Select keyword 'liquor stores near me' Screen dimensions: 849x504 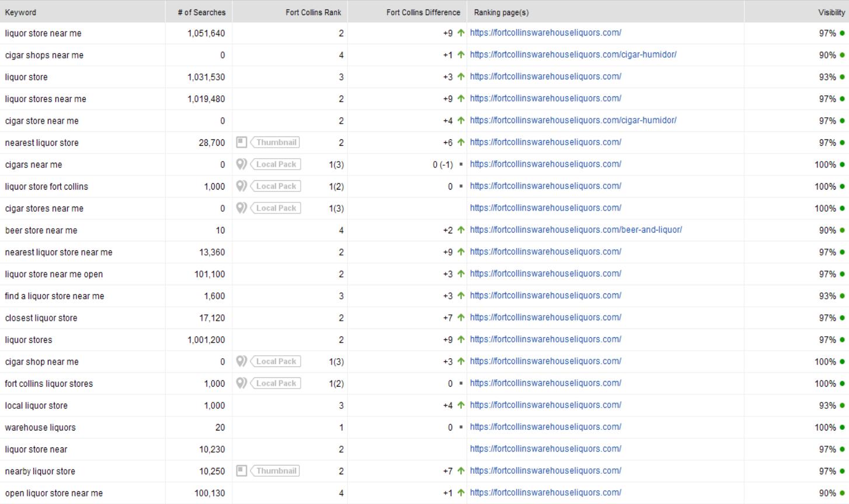click(46, 99)
